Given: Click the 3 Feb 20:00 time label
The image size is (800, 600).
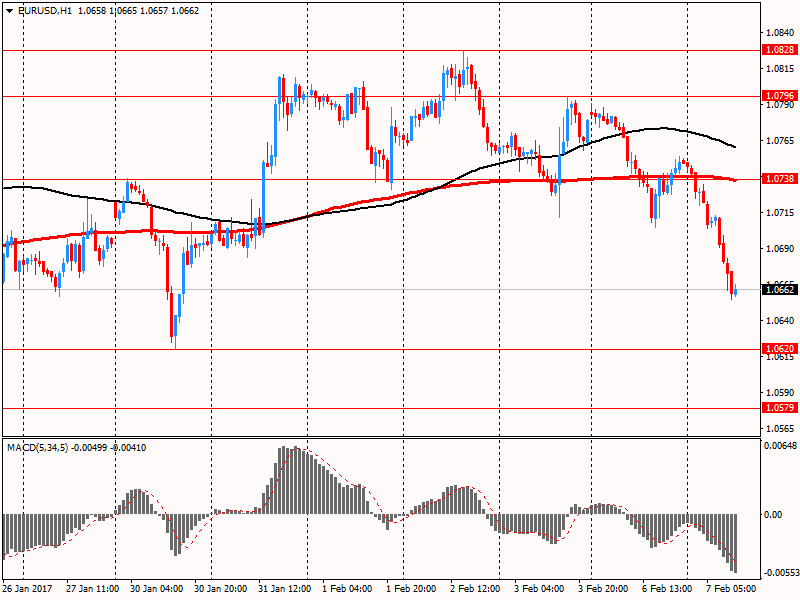Looking at the screenshot, I should 603,588.
